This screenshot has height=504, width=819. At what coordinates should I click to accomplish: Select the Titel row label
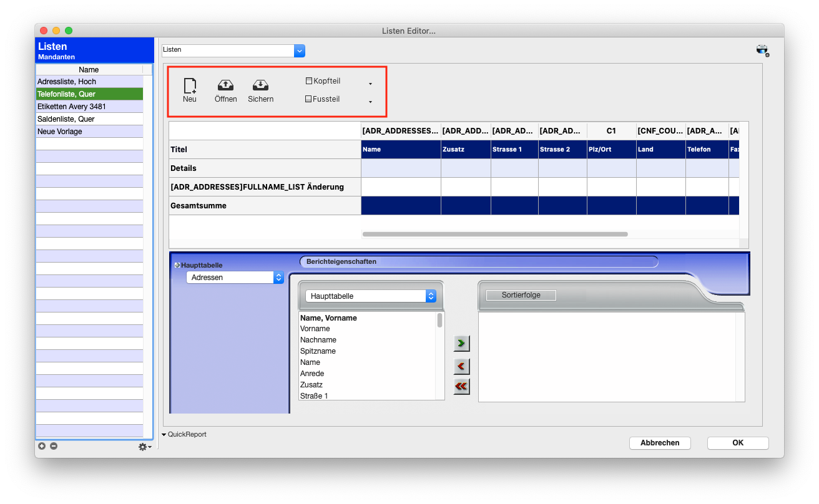tap(265, 150)
